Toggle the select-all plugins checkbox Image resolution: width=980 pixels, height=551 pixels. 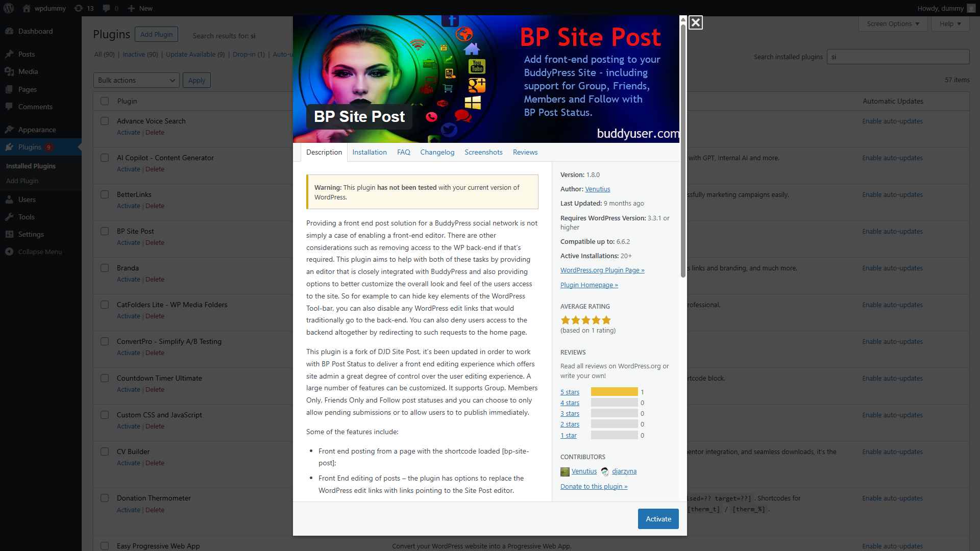pyautogui.click(x=105, y=101)
